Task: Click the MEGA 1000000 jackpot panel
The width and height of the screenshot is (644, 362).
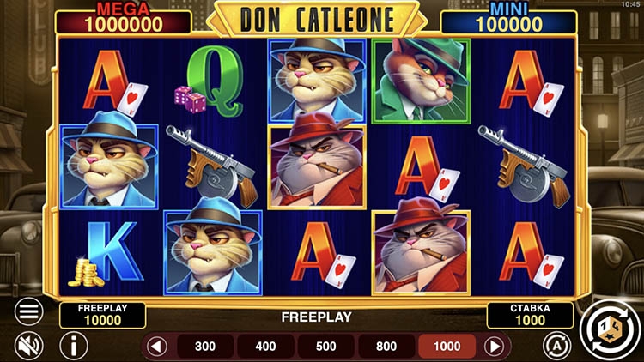Action: [x=123, y=20]
